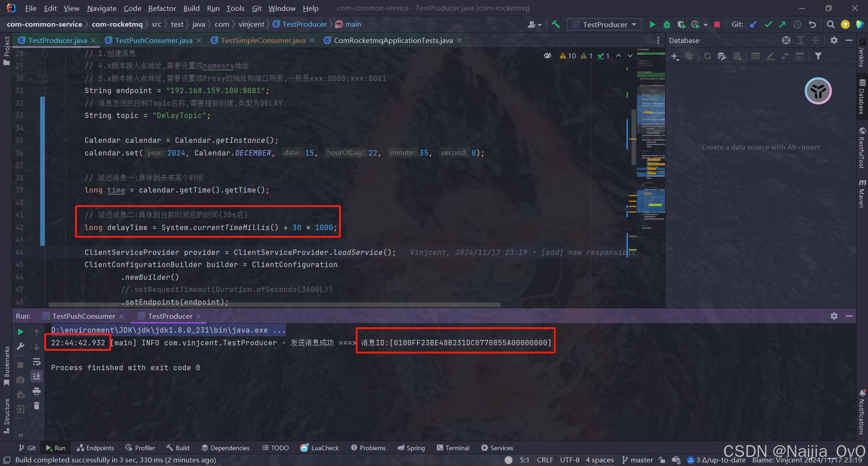Toggle read-only lock icon in status bar
Viewport: 868px width, 466px height.
click(x=662, y=460)
